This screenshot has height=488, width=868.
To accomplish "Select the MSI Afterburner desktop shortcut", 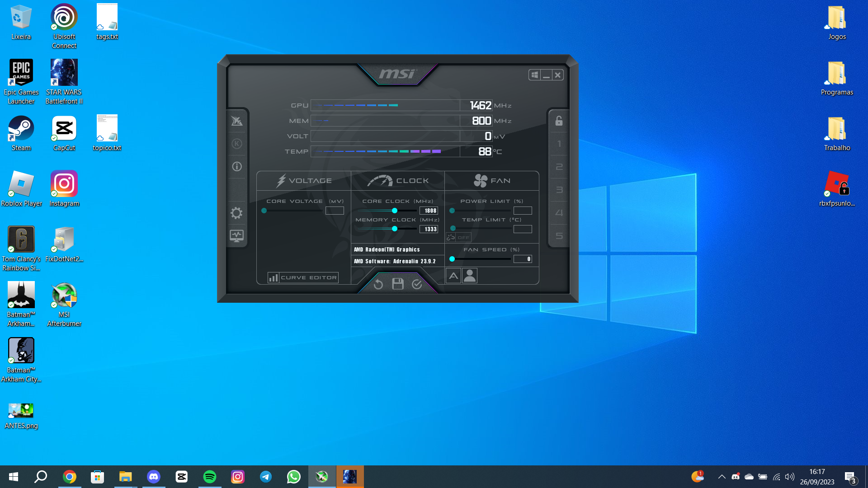I will click(64, 304).
